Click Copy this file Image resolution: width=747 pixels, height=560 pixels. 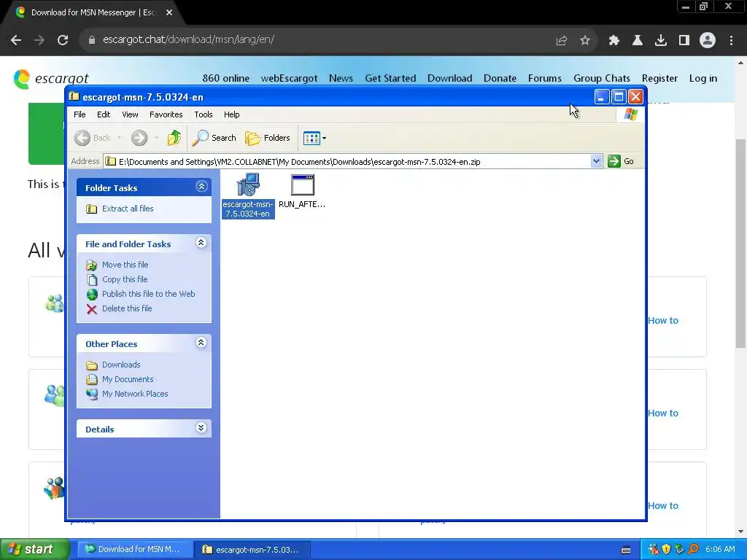(x=125, y=279)
